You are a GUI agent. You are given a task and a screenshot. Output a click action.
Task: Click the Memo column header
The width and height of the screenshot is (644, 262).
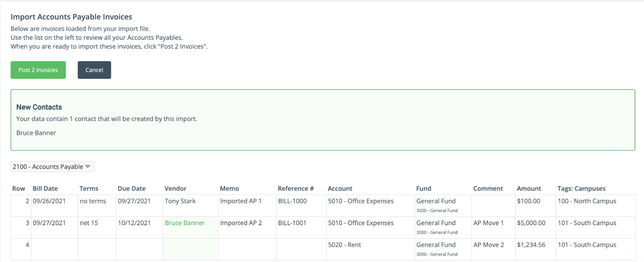[229, 188]
